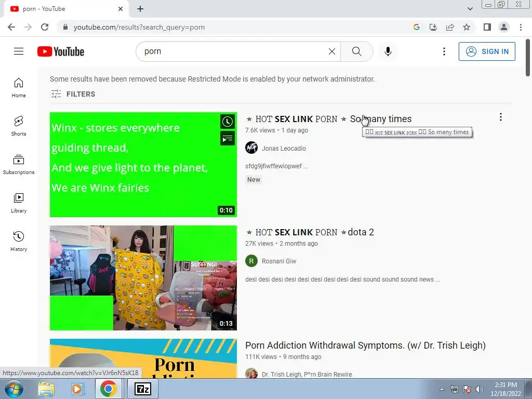Select the Chrome taskbar button
Image resolution: width=532 pixels, height=399 pixels.
click(108, 389)
